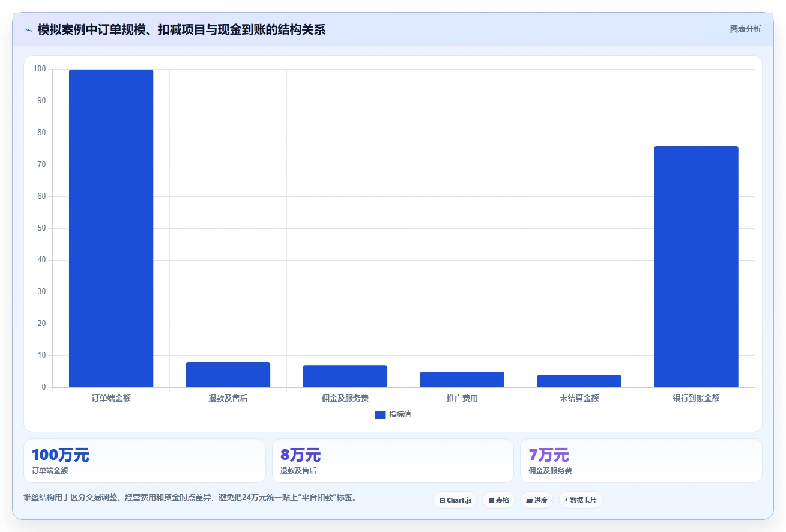Toggle the 指标值 legend swatch
This screenshot has width=786, height=532.
(380, 414)
